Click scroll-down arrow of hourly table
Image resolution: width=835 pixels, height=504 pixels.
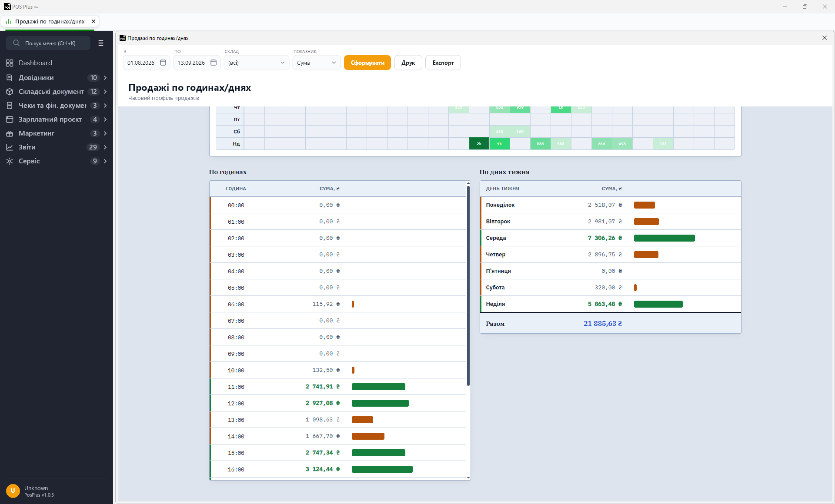(x=468, y=477)
